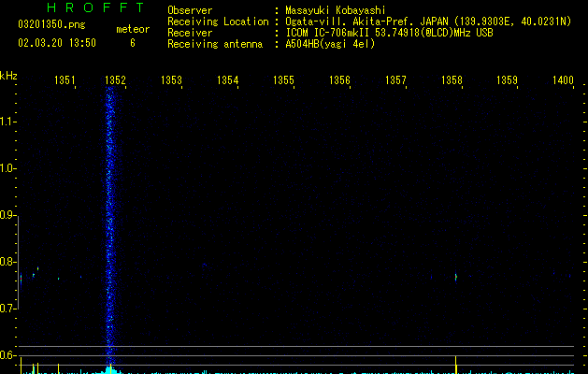Click the timestamp 02.03.20 13:50
Viewport: 588px width, 374px height.
57,43
